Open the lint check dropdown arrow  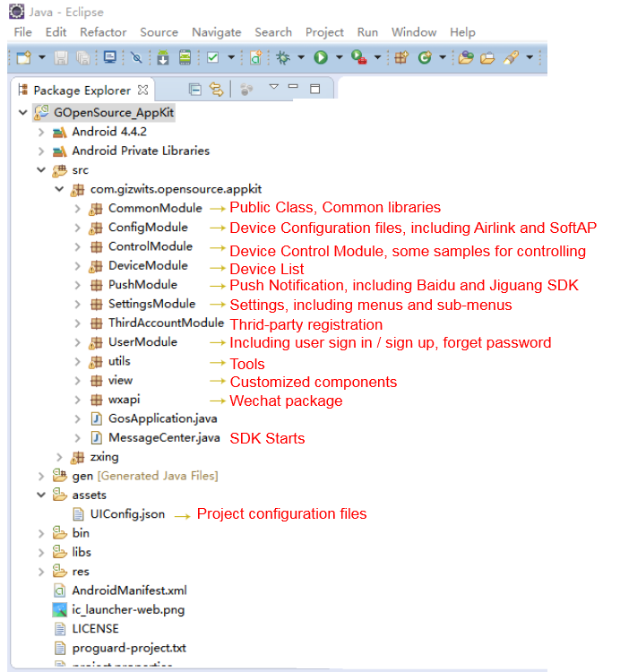231,57
